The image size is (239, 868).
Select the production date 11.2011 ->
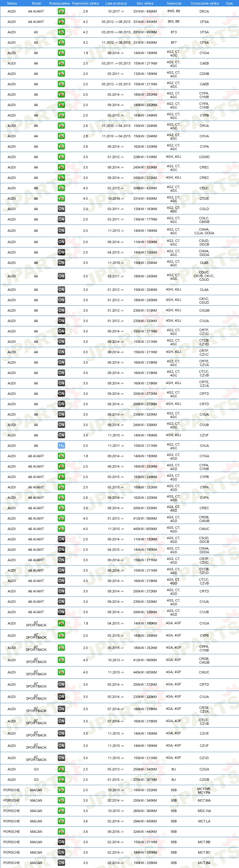point(116,446)
